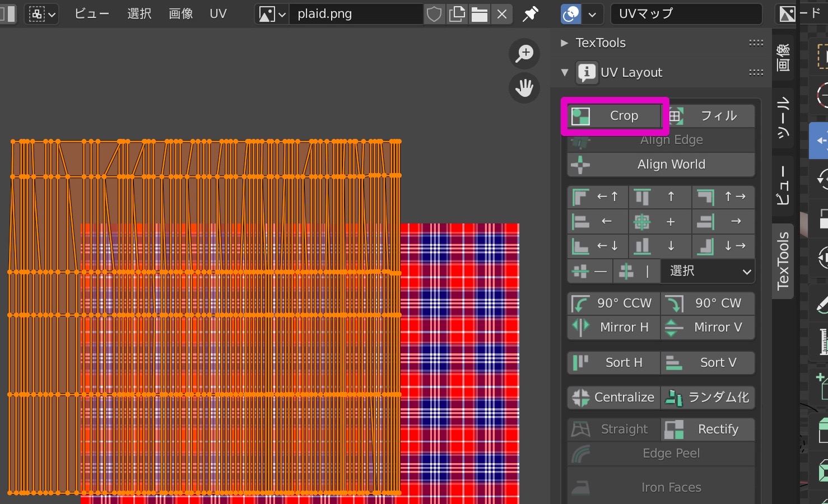Activate the Rectify tool icon
The width and height of the screenshot is (828, 504).
tap(674, 429)
